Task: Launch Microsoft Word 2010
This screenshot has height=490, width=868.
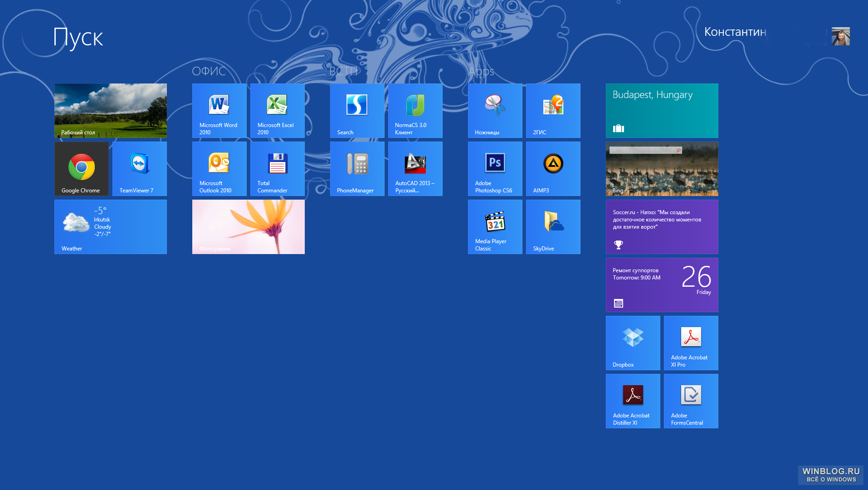Action: pos(219,111)
